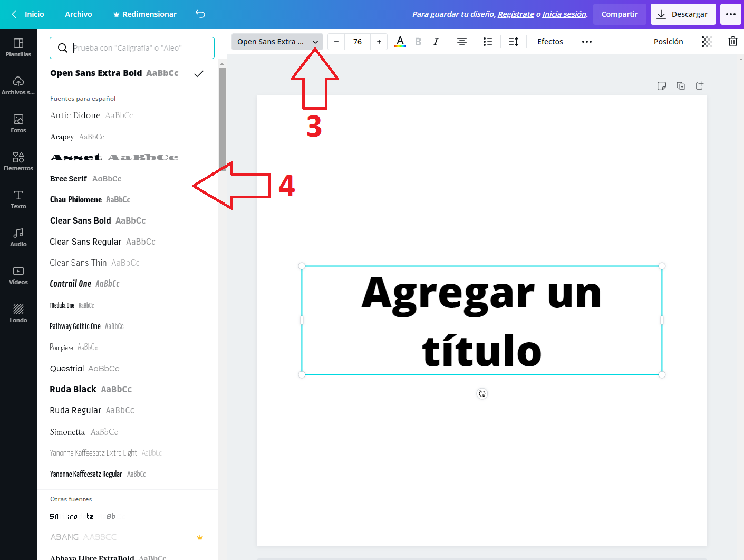Select Yanone Kaffeesatz Regular font
The height and width of the screenshot is (560, 744).
coord(128,474)
